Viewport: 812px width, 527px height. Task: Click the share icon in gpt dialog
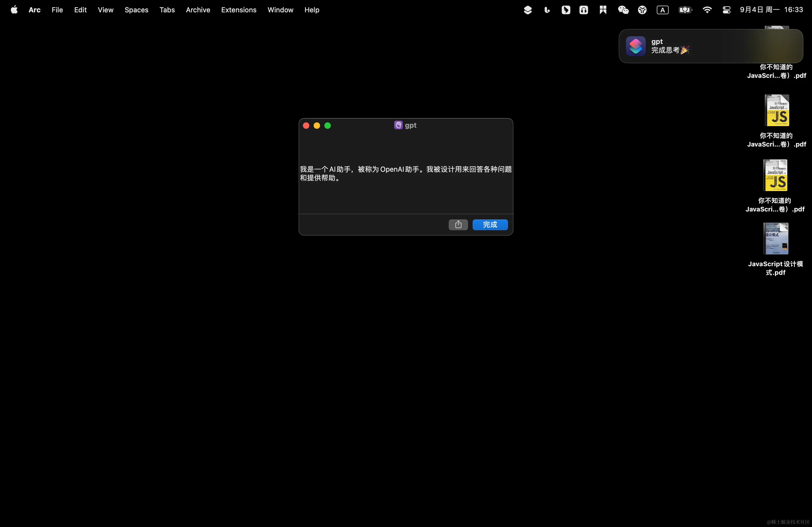[x=458, y=225]
